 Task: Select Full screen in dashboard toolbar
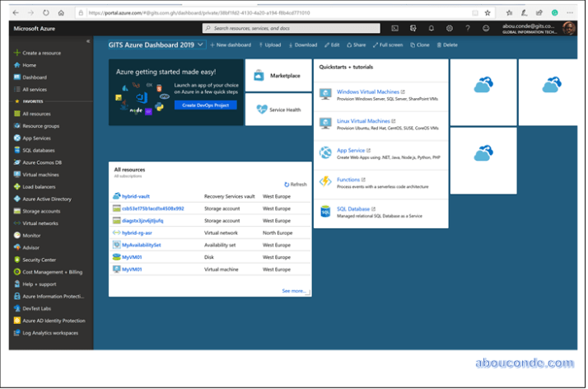[388, 45]
